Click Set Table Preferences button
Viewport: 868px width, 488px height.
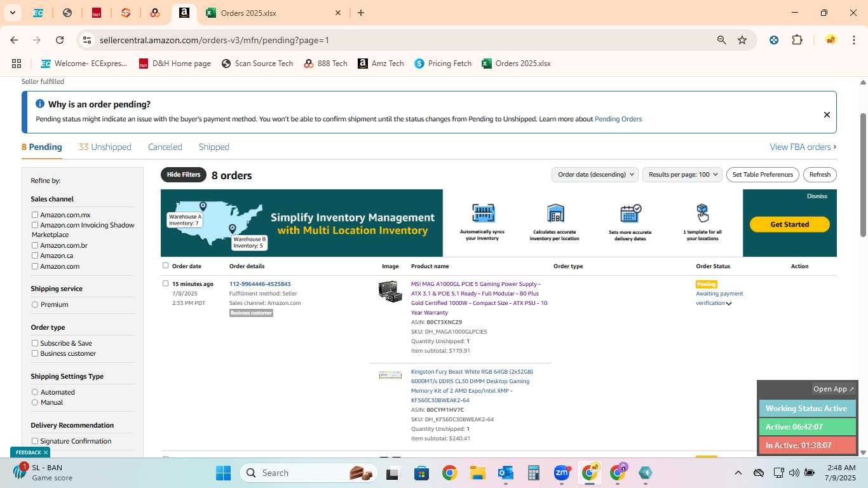pyautogui.click(x=763, y=175)
